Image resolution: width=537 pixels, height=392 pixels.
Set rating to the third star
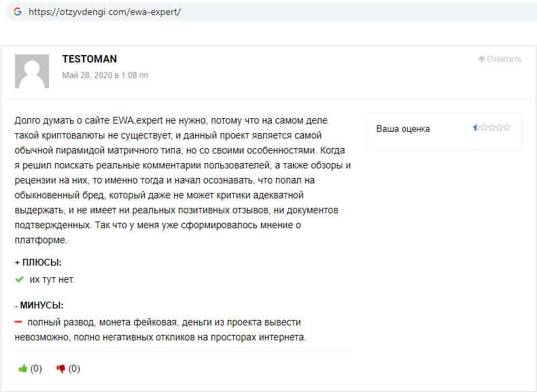coord(491,127)
